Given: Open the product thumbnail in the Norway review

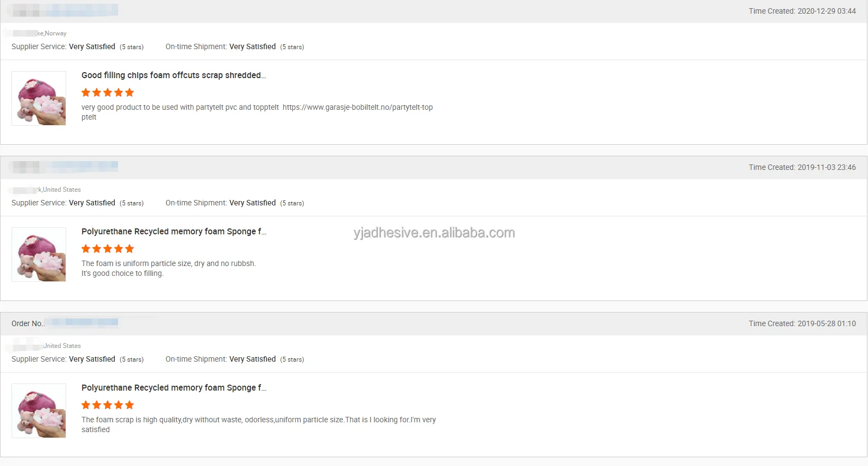Looking at the screenshot, I should pyautogui.click(x=39, y=98).
